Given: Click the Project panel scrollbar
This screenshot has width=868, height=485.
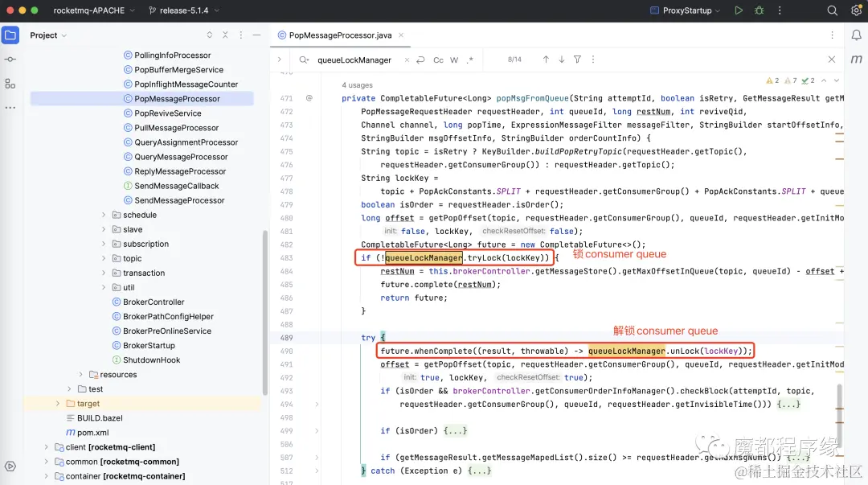Looking at the screenshot, I should click(x=265, y=312).
